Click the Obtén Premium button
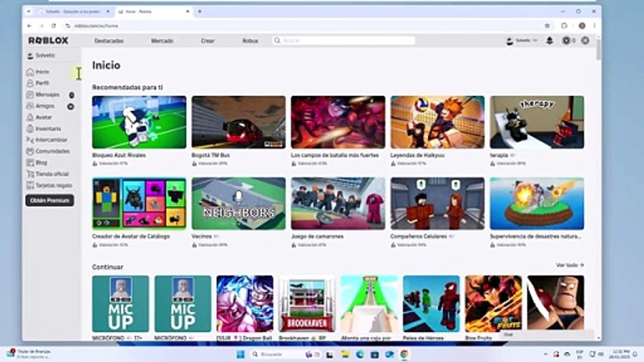 [49, 200]
